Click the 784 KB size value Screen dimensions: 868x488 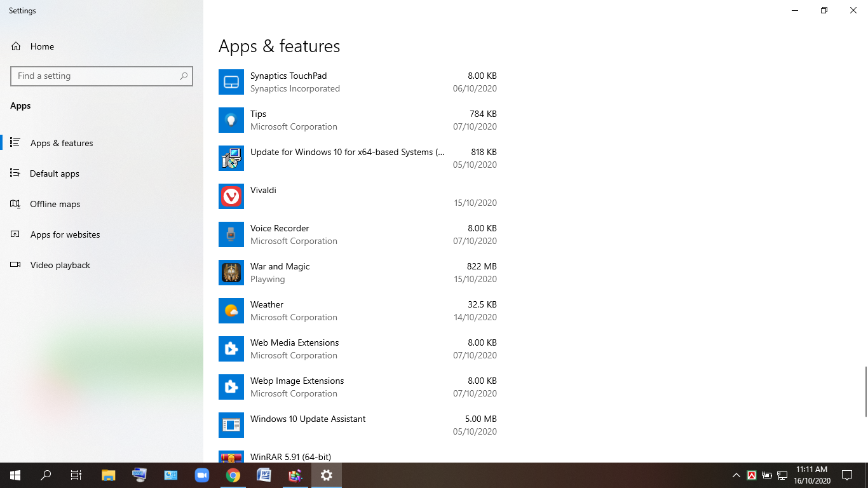pos(483,114)
